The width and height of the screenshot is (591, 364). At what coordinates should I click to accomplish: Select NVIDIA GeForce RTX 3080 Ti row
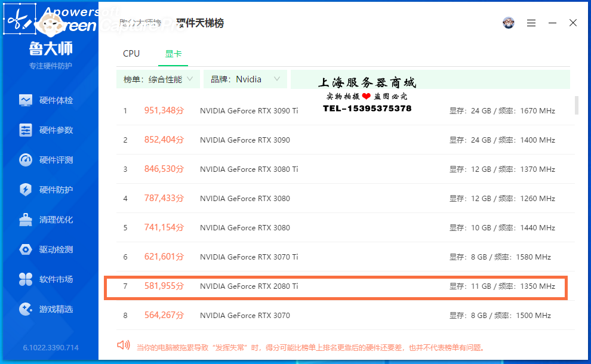pos(345,169)
